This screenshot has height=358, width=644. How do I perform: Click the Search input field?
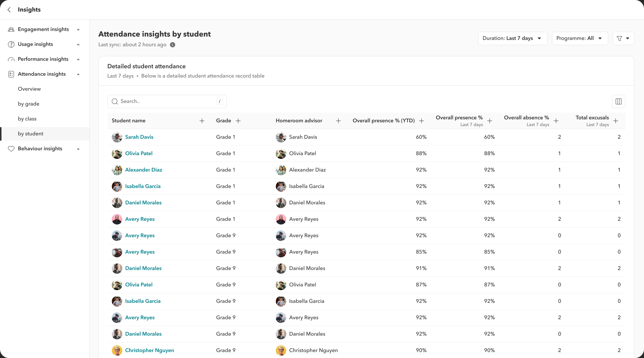pyautogui.click(x=167, y=101)
